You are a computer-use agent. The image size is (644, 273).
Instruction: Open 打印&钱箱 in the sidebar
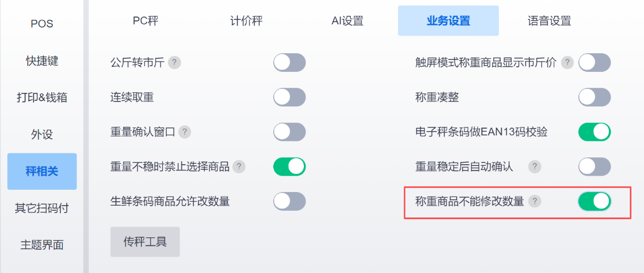[42, 97]
